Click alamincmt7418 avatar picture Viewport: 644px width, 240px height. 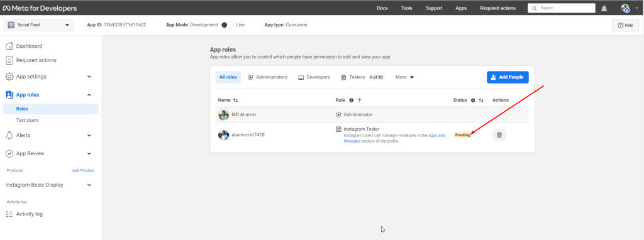(x=223, y=135)
